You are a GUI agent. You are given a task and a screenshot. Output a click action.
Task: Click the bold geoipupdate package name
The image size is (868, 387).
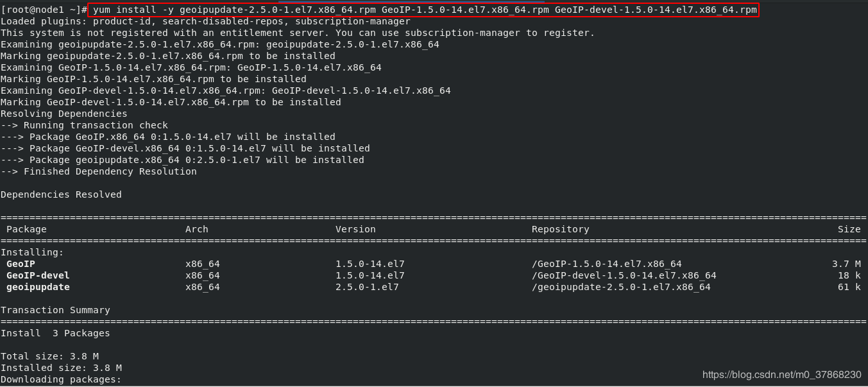(38, 287)
